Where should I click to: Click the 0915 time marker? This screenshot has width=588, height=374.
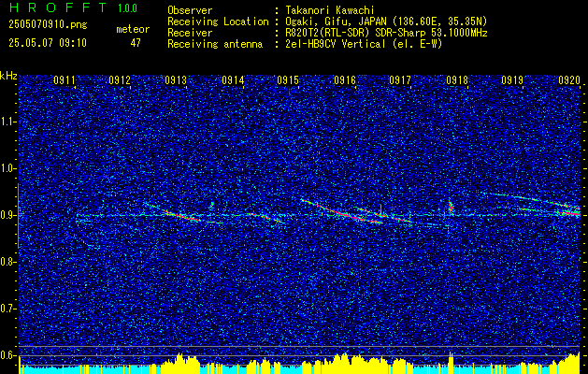(x=288, y=80)
